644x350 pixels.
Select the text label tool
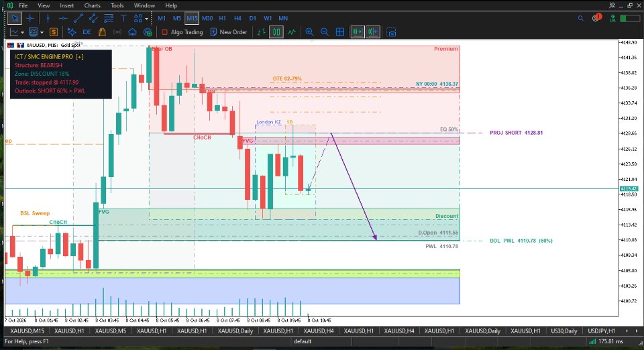123,19
